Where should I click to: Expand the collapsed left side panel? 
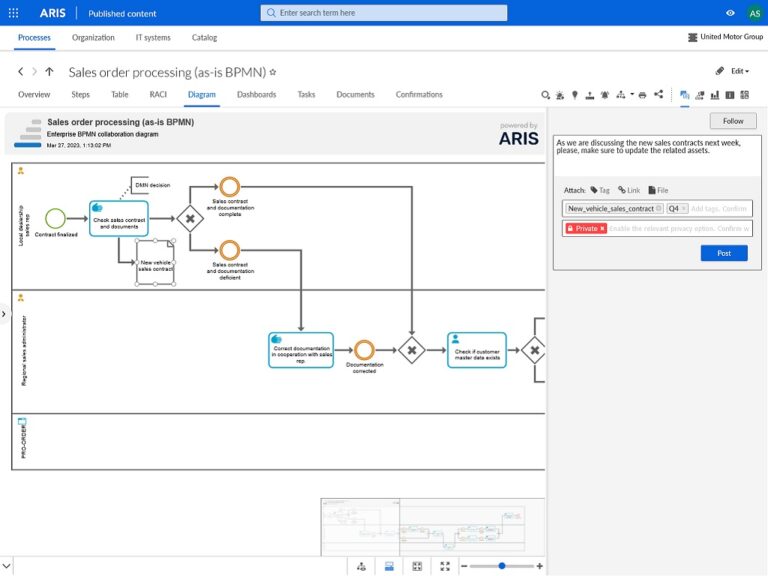pyautogui.click(x=4, y=314)
